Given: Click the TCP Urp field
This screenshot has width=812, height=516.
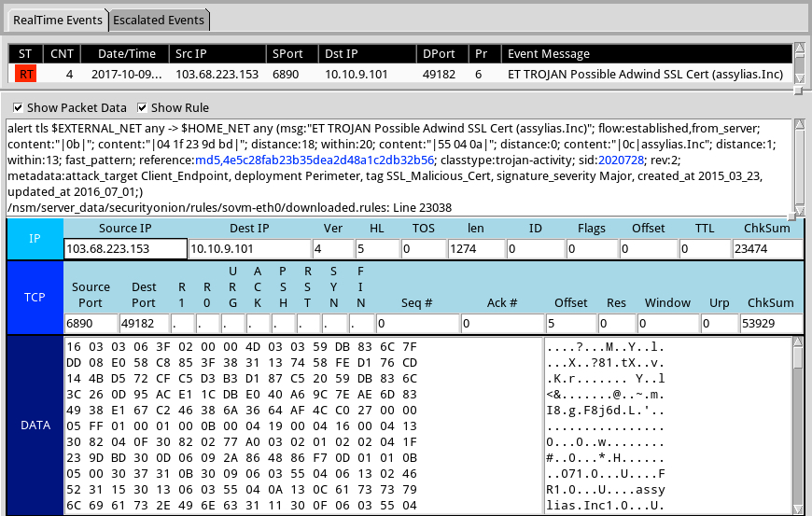Looking at the screenshot, I should [x=720, y=324].
